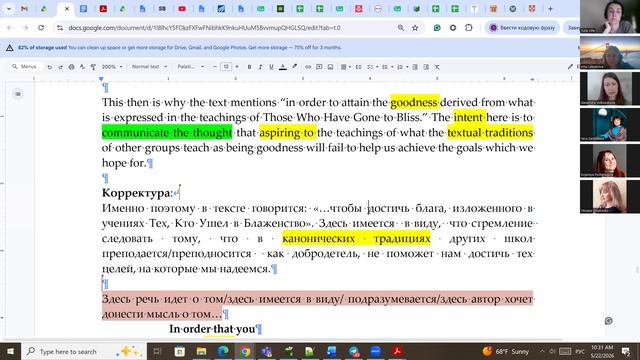Increase font size with plus button

pyautogui.click(x=237, y=67)
